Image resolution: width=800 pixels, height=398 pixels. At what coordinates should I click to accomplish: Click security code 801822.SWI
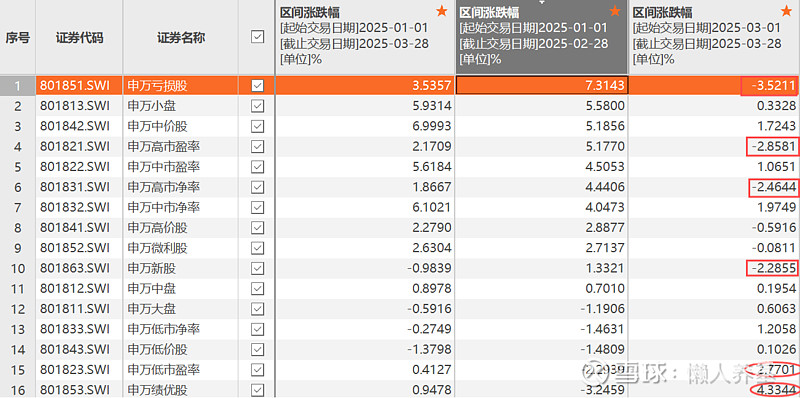click(74, 167)
